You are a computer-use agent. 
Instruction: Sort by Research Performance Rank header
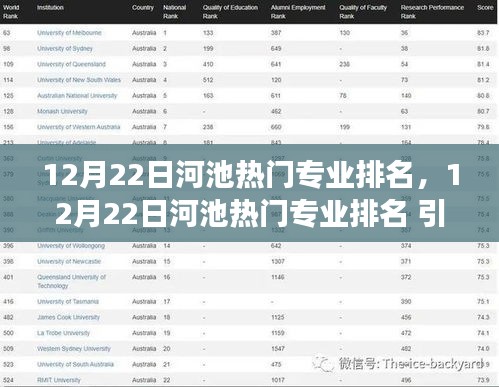tap(432, 12)
